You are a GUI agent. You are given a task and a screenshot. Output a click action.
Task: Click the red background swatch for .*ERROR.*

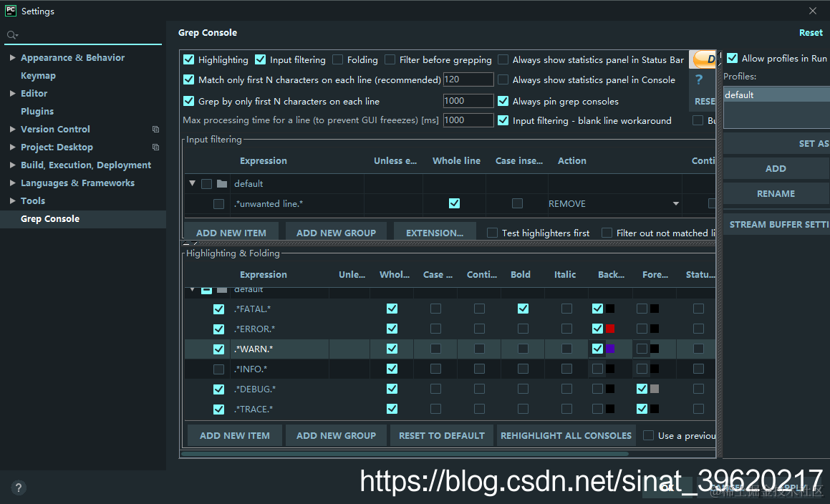[x=610, y=329]
